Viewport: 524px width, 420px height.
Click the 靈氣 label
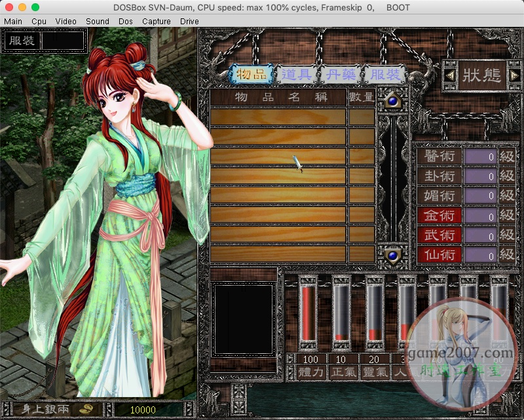tap(375, 372)
